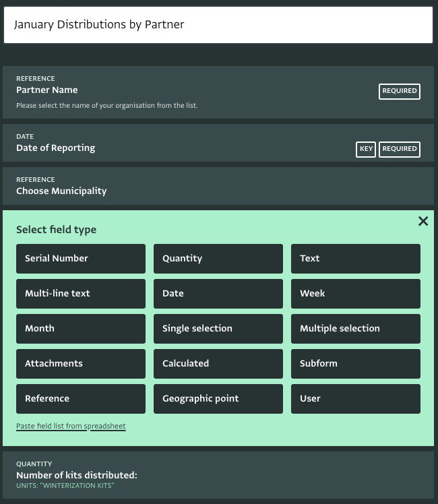This screenshot has height=504, width=438.
Task: Choose the Quantity field type
Action: coord(218,259)
